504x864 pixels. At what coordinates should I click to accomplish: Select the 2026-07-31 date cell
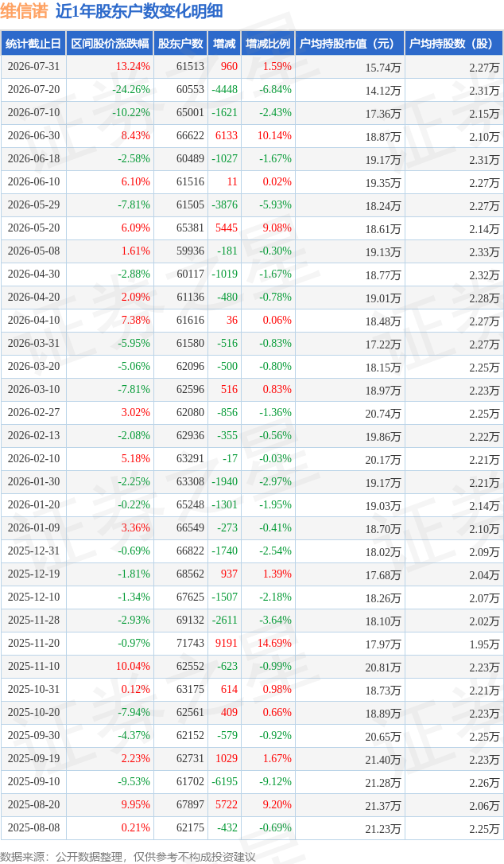[33, 66]
